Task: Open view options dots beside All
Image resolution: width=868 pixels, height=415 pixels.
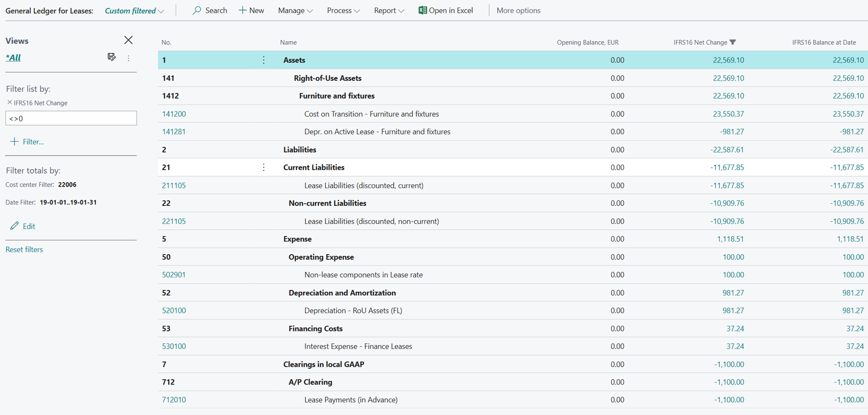Action: pos(128,58)
